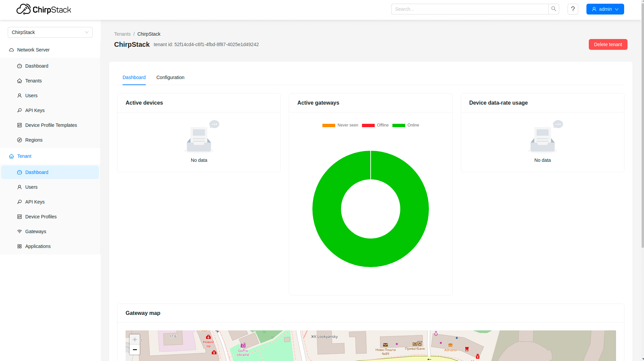
Task: Zoom in on the gateway map
Action: coord(135,339)
